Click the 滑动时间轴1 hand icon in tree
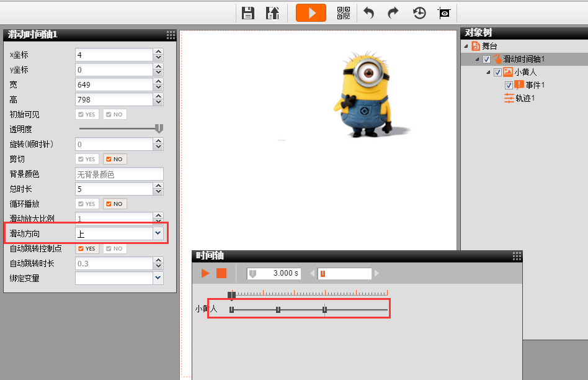Viewport: 588px width, 380px height. click(x=497, y=59)
